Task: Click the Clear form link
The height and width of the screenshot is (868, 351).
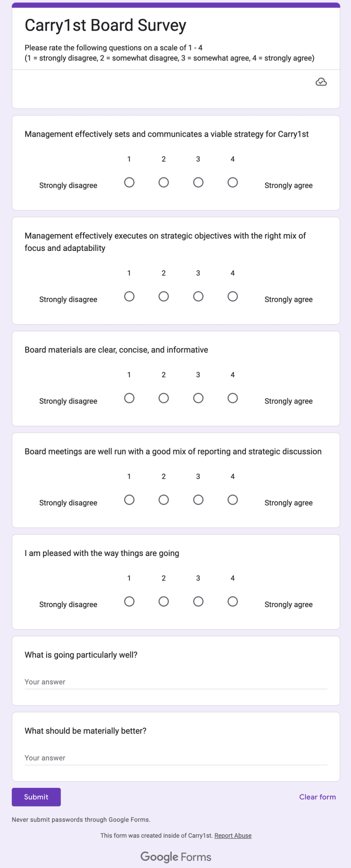Action: [317, 797]
